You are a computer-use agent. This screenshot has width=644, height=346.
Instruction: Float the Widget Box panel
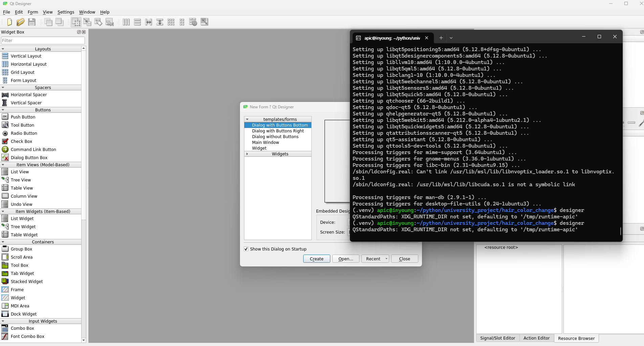[x=79, y=32]
